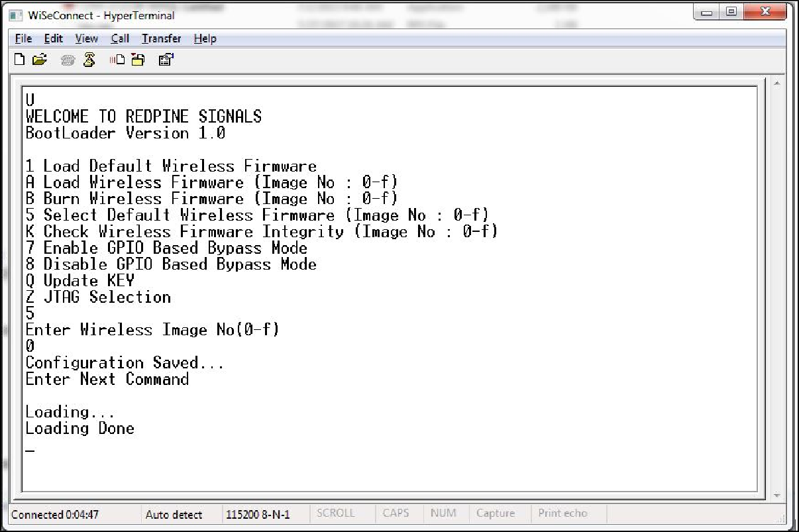Maximize the HyperTerminal window
The height and width of the screenshot is (532, 799).
click(x=731, y=12)
